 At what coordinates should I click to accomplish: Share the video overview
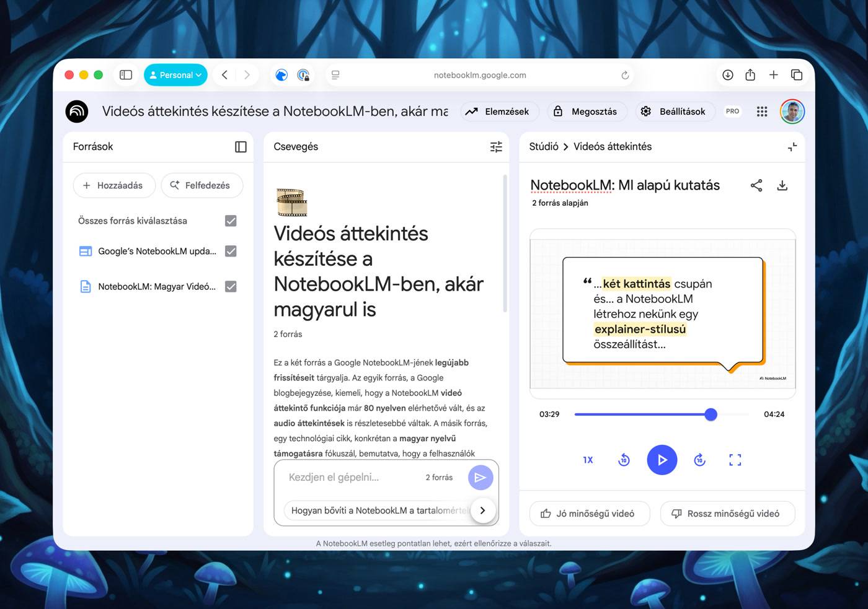click(x=756, y=185)
